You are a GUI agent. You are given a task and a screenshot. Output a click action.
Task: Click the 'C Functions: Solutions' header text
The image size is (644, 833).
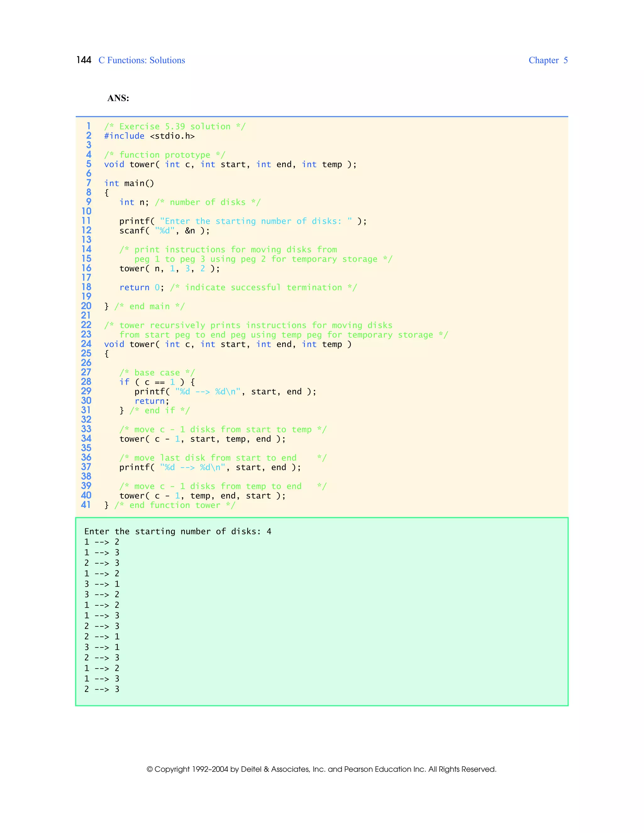tap(142, 60)
